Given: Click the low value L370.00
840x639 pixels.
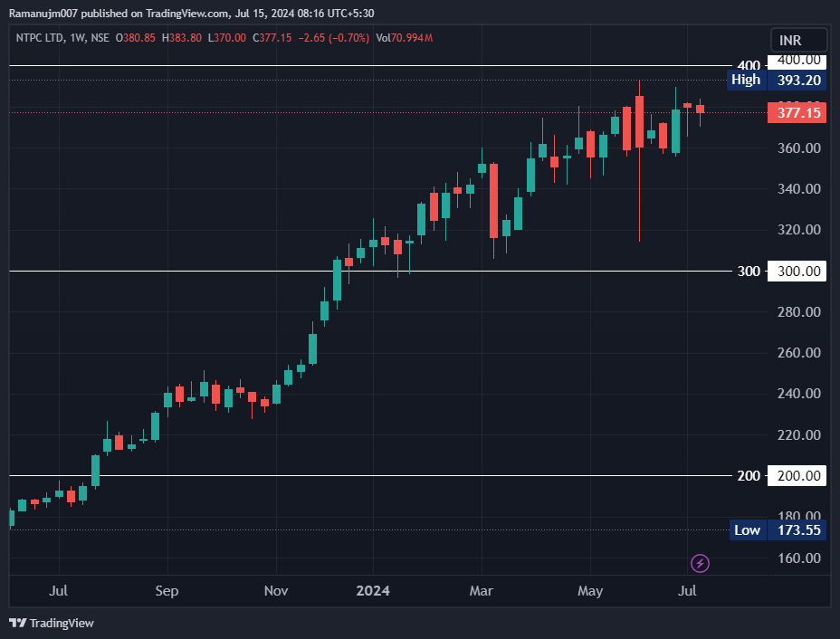Looking at the screenshot, I should point(227,38).
